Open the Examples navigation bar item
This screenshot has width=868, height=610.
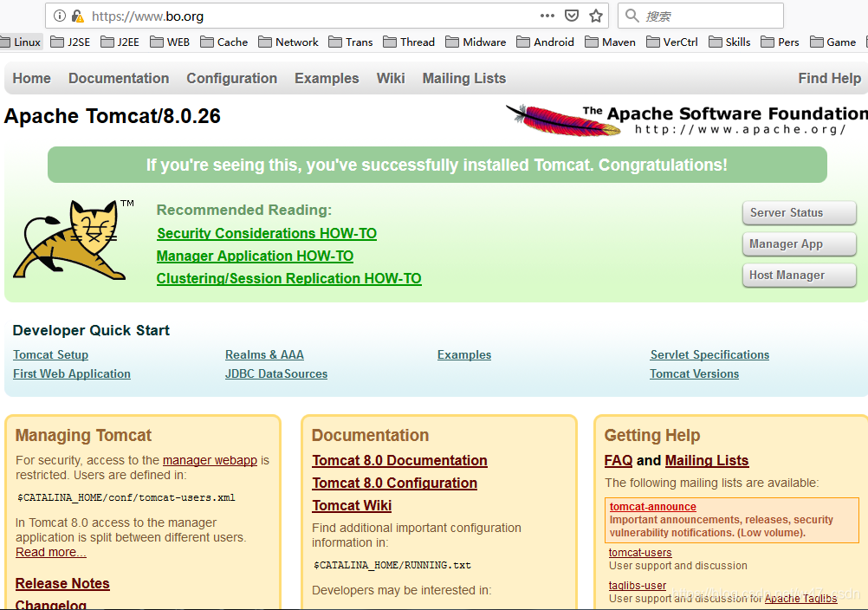[x=327, y=79]
